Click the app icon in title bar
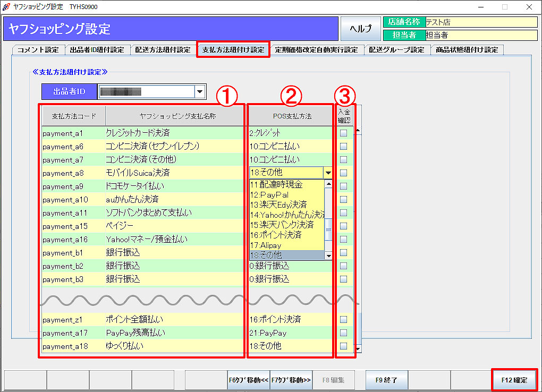 click(6, 6)
